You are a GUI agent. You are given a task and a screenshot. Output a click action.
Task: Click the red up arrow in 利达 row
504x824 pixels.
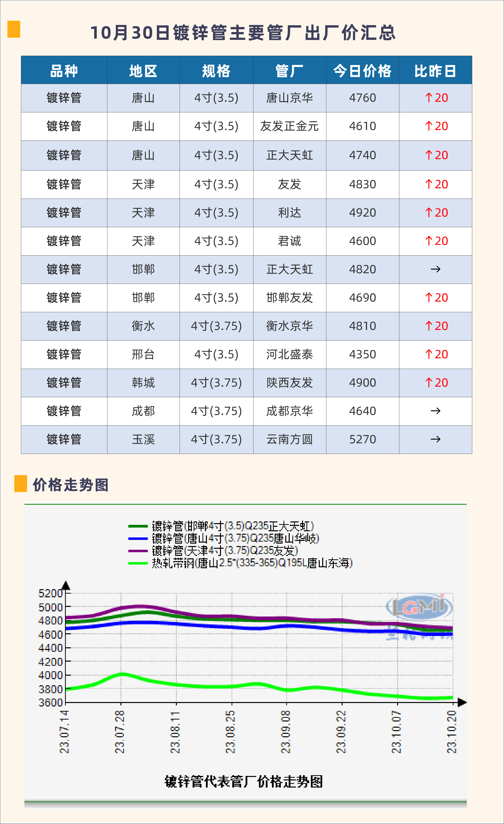tap(429, 213)
